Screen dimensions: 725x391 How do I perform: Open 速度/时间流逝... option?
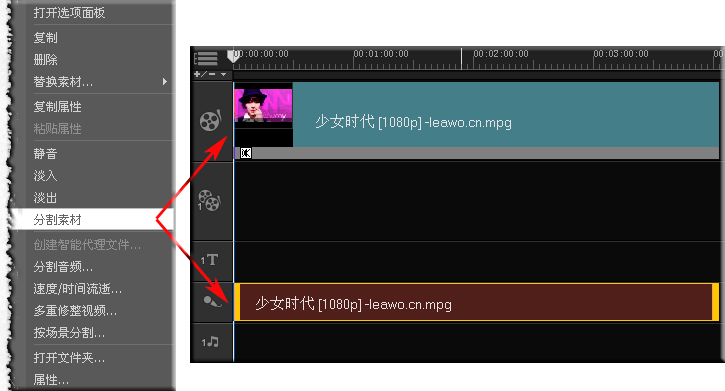tap(78, 289)
